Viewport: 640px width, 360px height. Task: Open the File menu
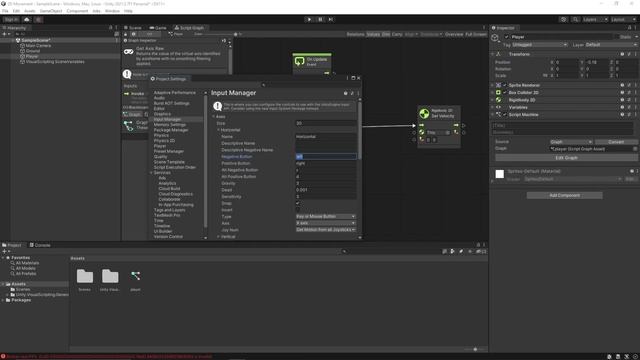pos(5,11)
